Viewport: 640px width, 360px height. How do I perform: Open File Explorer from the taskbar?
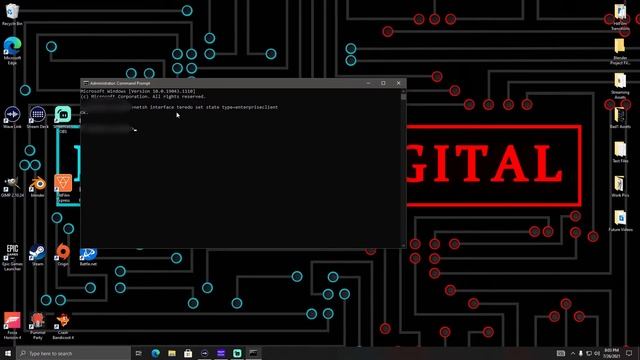[x=172, y=353]
